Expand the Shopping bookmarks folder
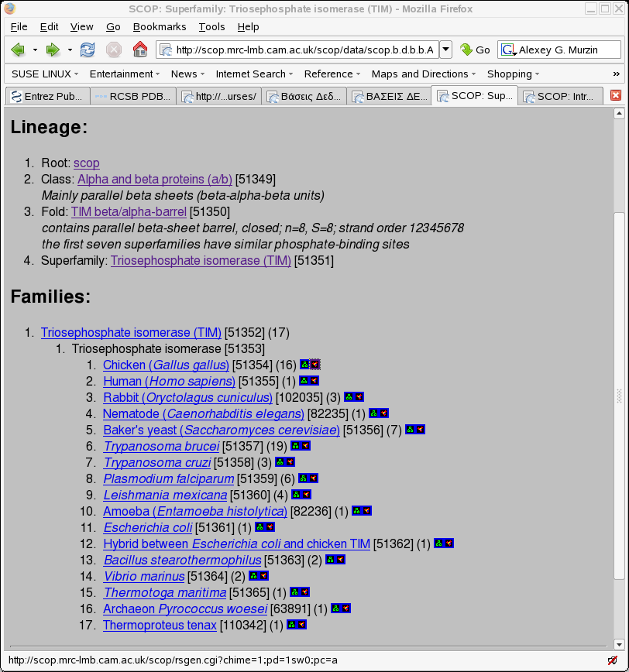 point(514,74)
